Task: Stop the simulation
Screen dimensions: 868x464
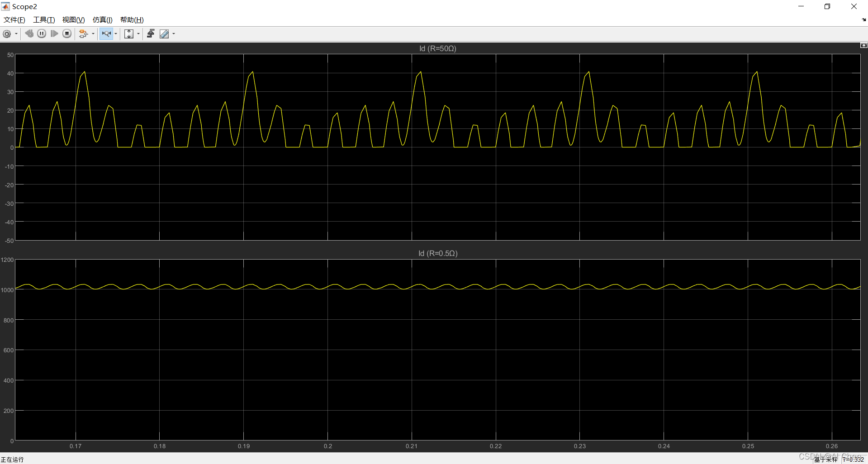Action: [x=67, y=33]
